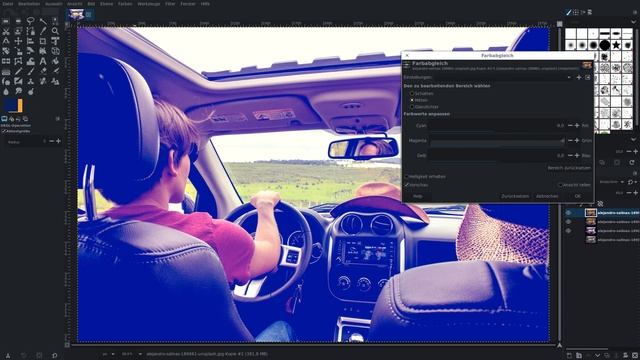Click the Bereich zurücksetzen button

(569, 168)
